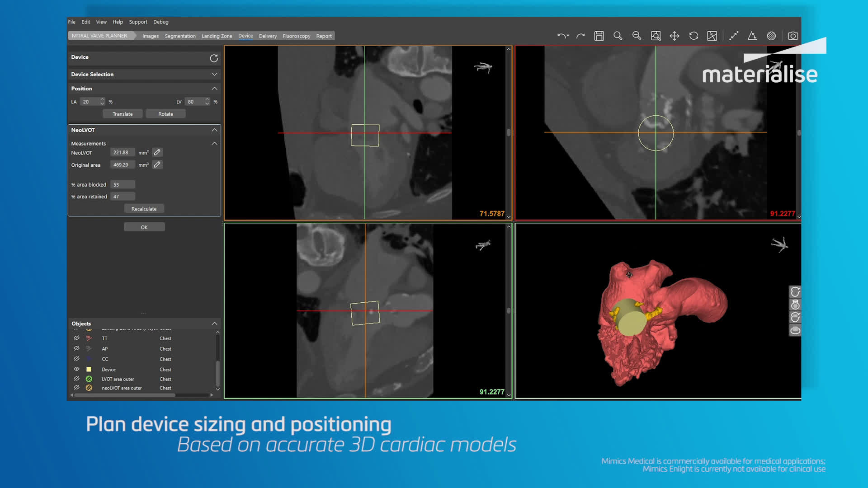Open the Support menu
This screenshot has width=868, height=488.
pos(138,22)
